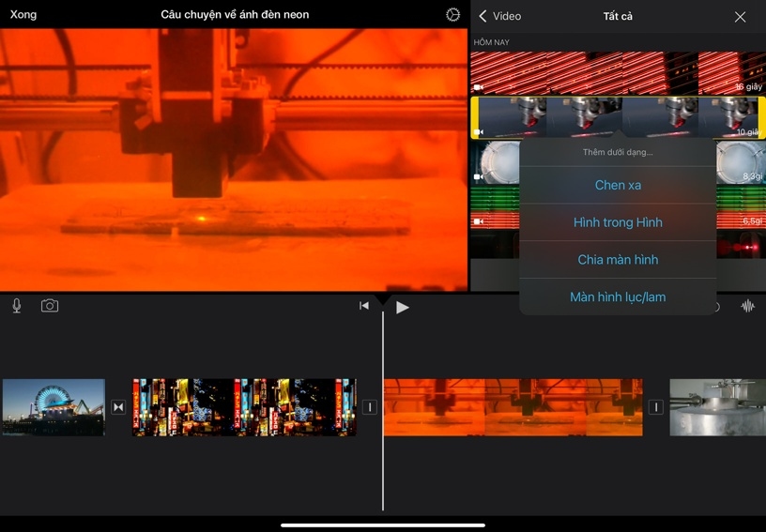This screenshot has height=532, width=766.
Task: Close the media browser panel
Action: tap(740, 16)
